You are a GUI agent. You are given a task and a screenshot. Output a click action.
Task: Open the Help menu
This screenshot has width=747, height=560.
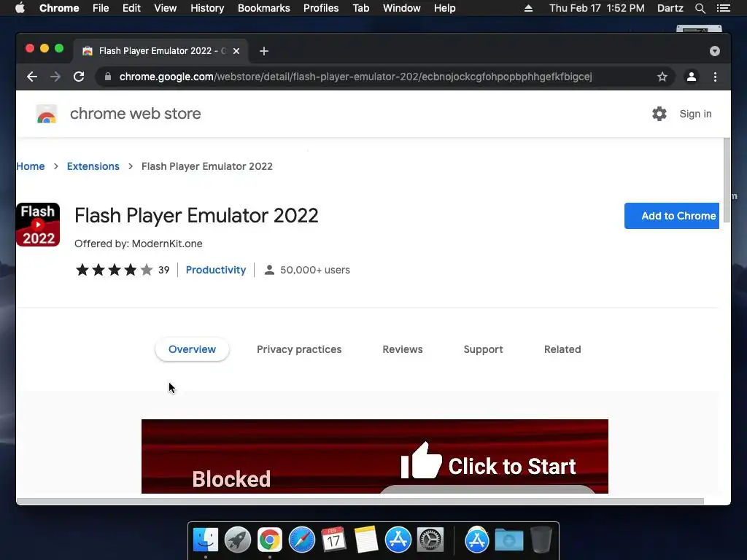click(x=444, y=8)
